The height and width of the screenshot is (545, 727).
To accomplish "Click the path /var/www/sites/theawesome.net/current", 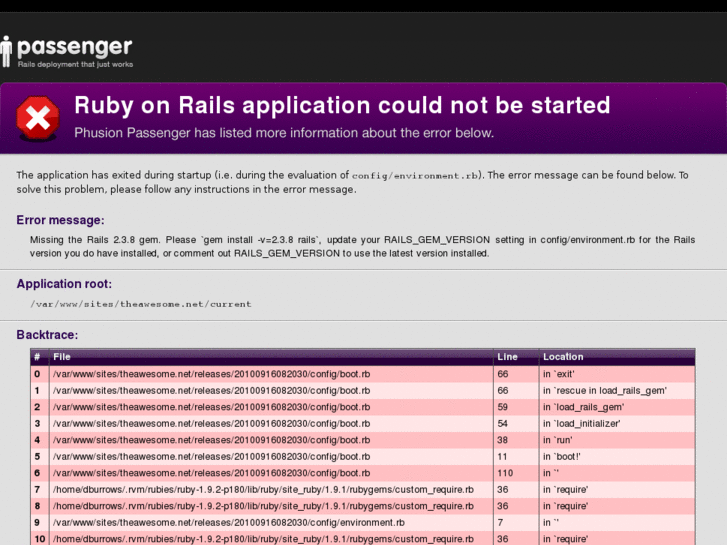I will (141, 304).
